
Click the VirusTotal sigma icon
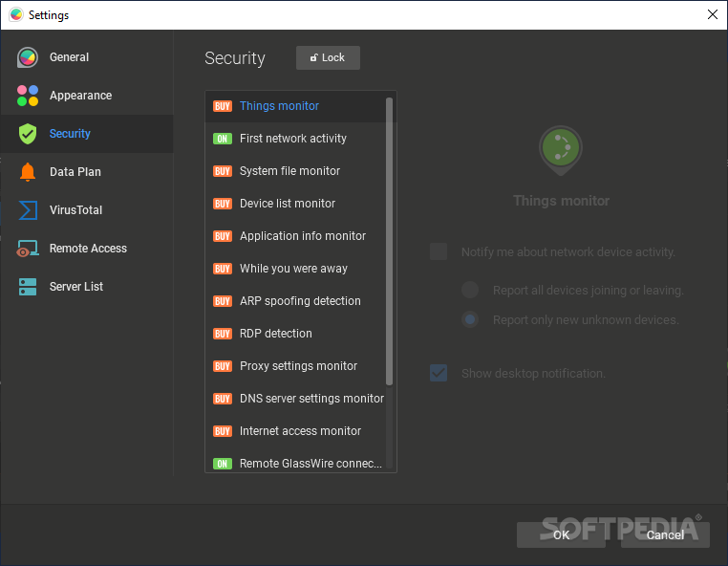28,210
